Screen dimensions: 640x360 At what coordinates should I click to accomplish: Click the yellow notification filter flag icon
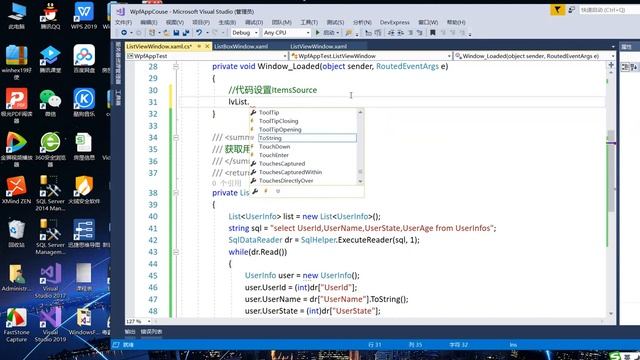point(557,10)
